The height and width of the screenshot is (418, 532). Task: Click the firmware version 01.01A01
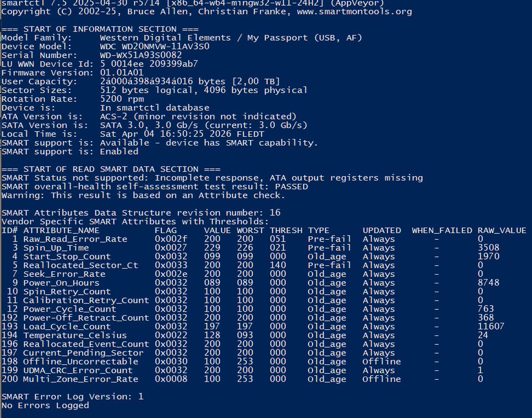click(122, 73)
